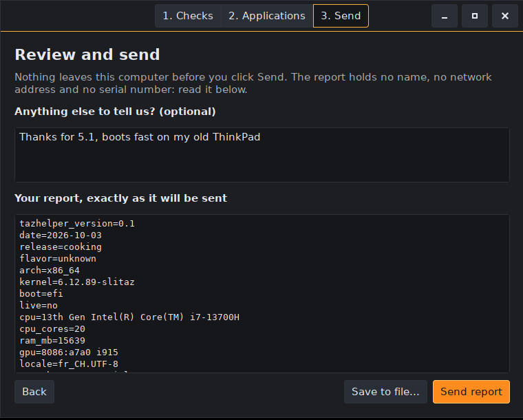Click the boot=efi line
Viewport: 523px width, 420px height.
click(x=41, y=293)
